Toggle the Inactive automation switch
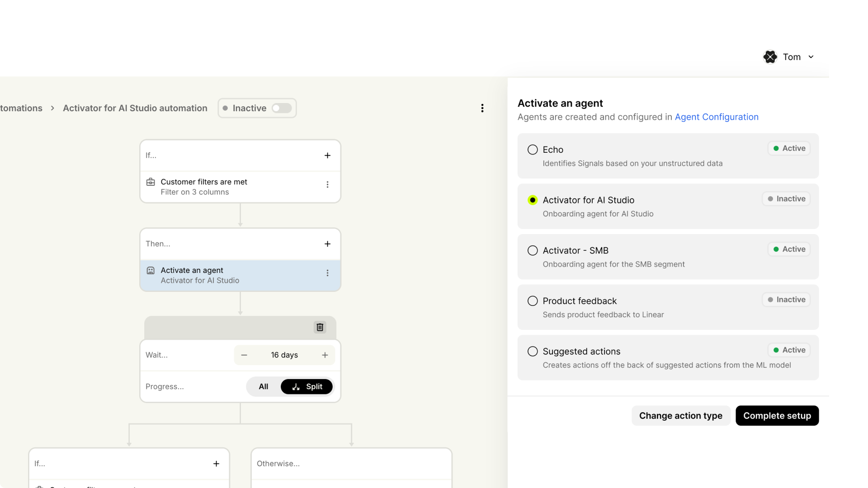This screenshot has height=488, width=868. [x=282, y=108]
